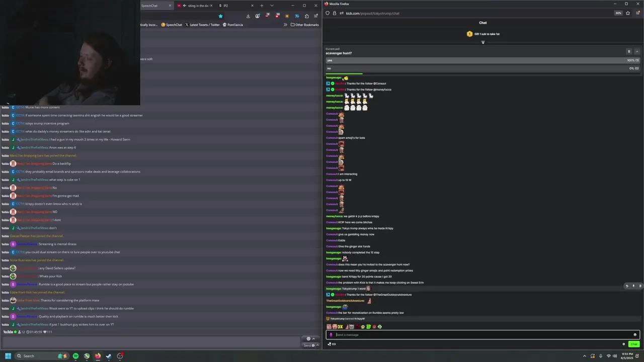
Task: Open the translate extension icon
Action: pyautogui.click(x=297, y=16)
